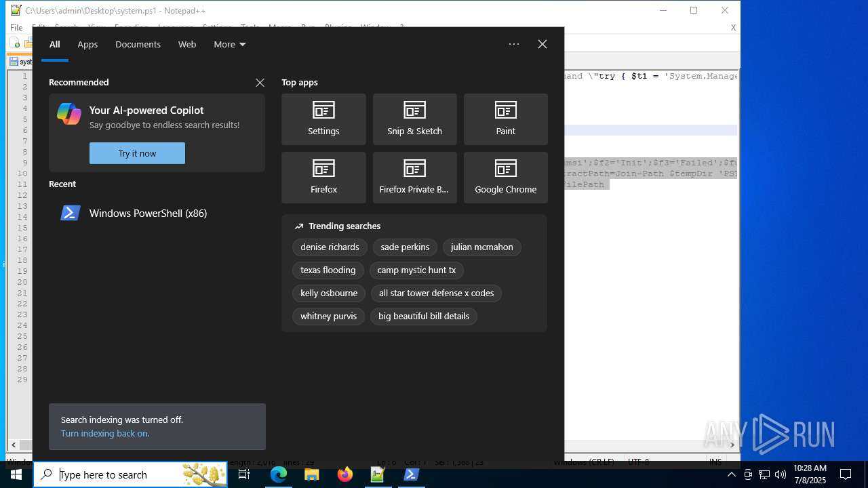Open Microsoft Edge from taskbar
Image resolution: width=868 pixels, height=488 pixels.
(x=279, y=474)
